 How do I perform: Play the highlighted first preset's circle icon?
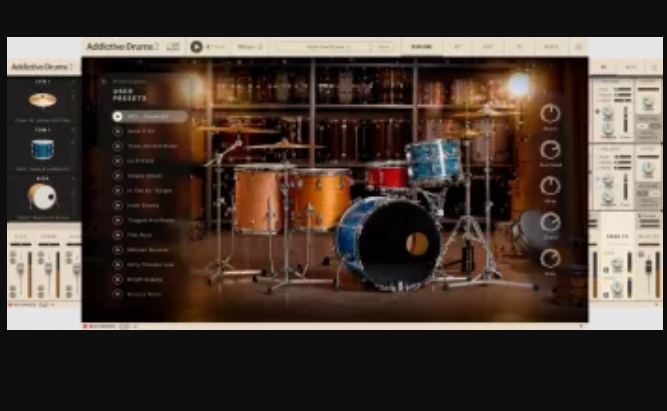tap(118, 116)
